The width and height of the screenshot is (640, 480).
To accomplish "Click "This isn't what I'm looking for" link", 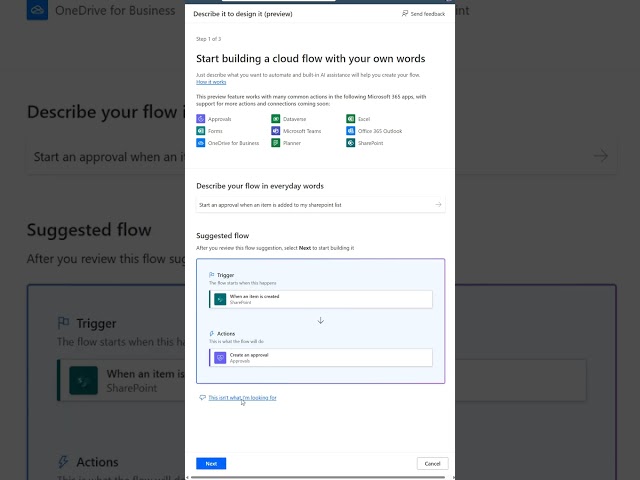I will [x=242, y=398].
